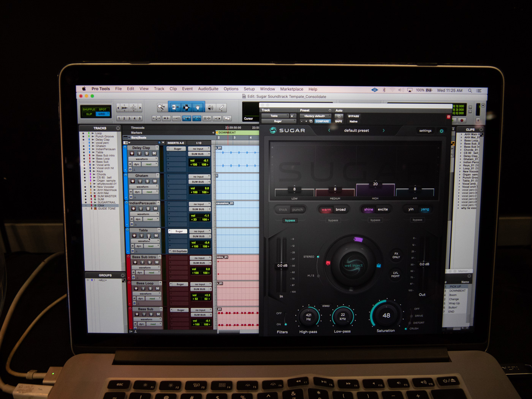Click the red target button in plugin header
Viewport: 532px width, 399px height.
[x=448, y=117]
